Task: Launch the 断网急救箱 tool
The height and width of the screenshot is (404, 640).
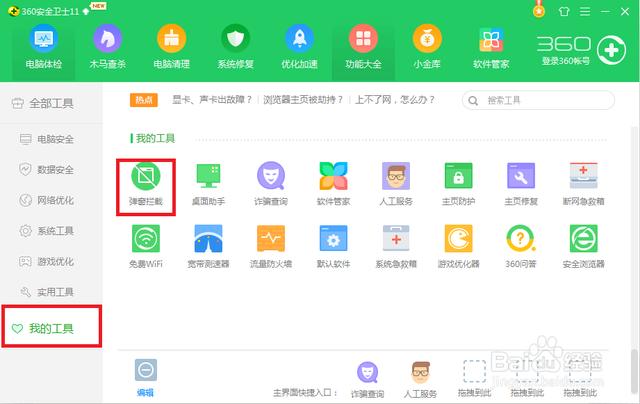Action: [584, 184]
